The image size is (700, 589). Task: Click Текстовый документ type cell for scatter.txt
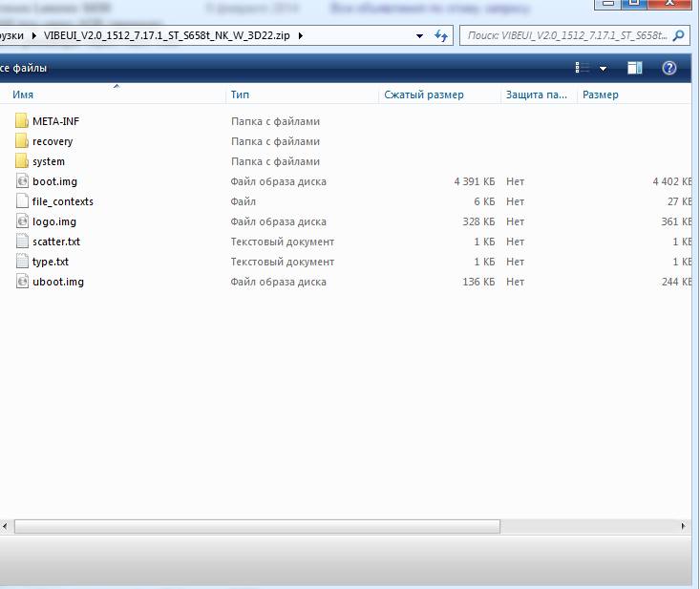coord(282,242)
